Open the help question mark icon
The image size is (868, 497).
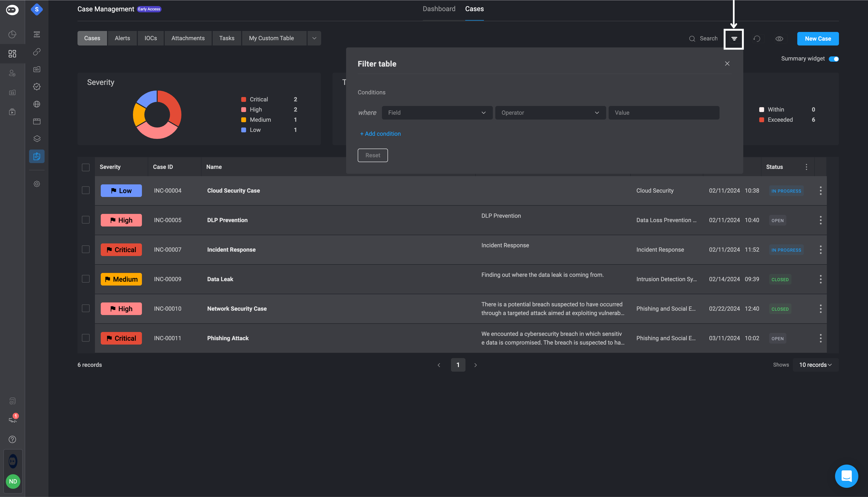point(12,439)
